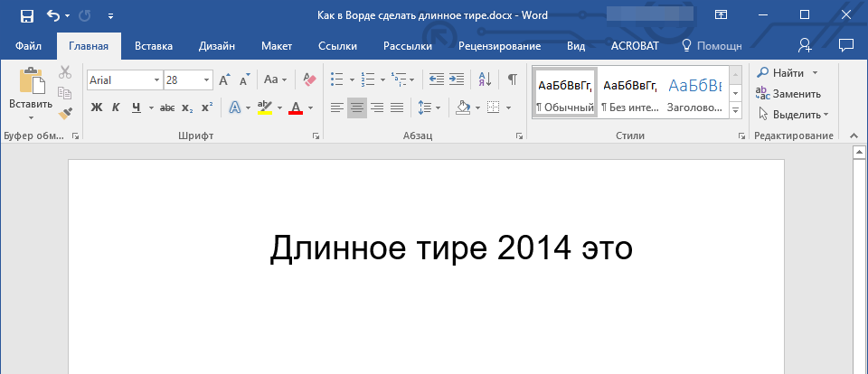868x374 pixels.
Task: Toggle Strikethrough formatting
Action: coord(166,108)
